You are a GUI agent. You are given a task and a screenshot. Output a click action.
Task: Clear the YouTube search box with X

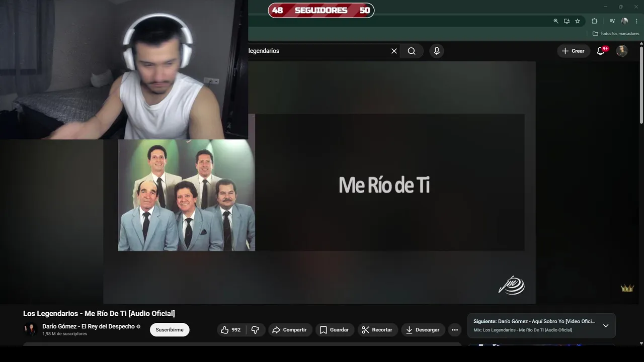click(x=394, y=51)
